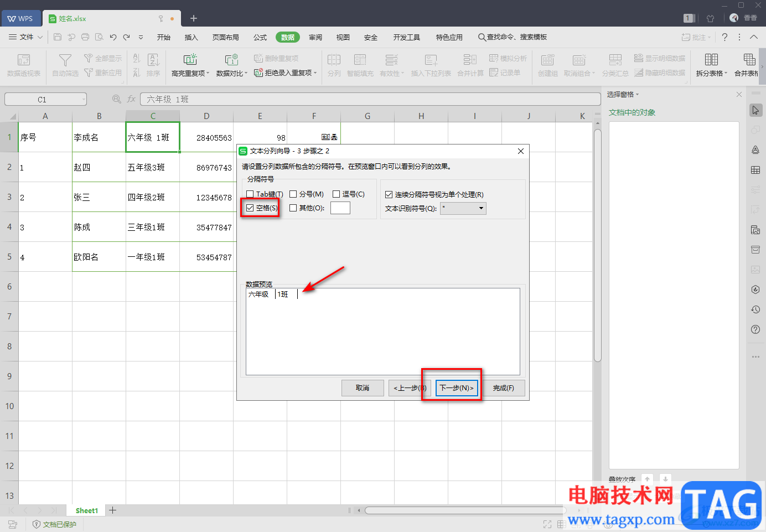Click the column D header
The height and width of the screenshot is (532, 766).
pyautogui.click(x=206, y=116)
